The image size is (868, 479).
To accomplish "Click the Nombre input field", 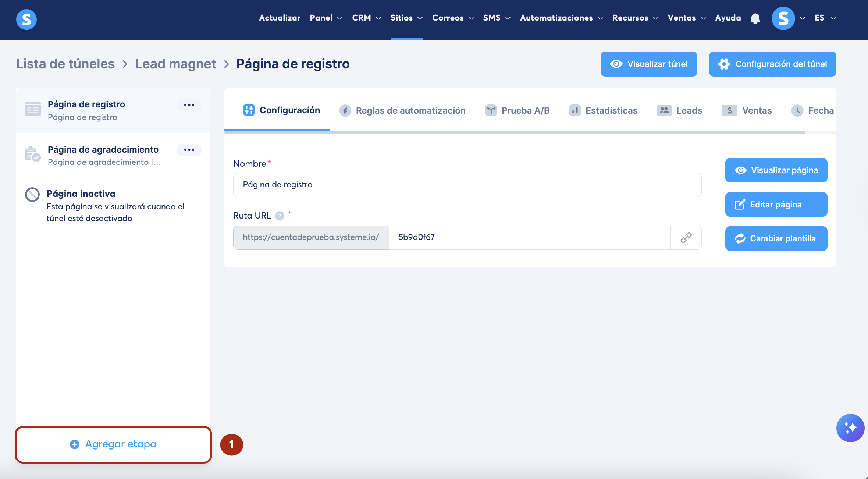I will coord(467,185).
